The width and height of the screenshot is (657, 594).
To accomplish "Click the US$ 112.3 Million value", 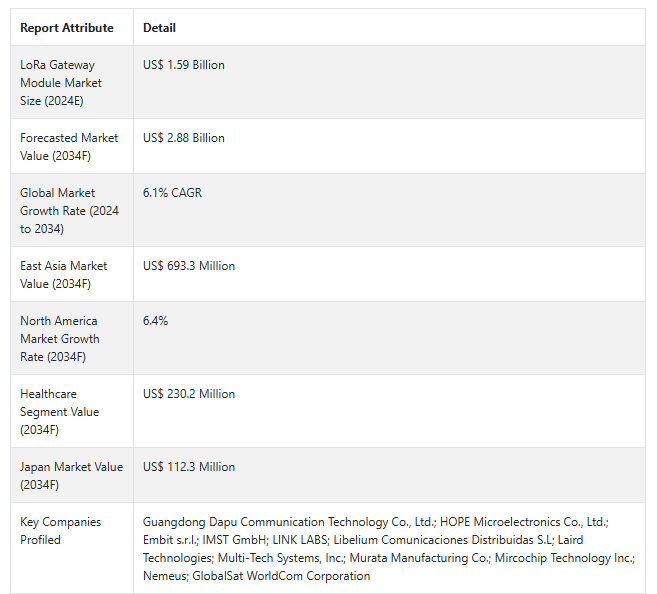I will pyautogui.click(x=189, y=467).
